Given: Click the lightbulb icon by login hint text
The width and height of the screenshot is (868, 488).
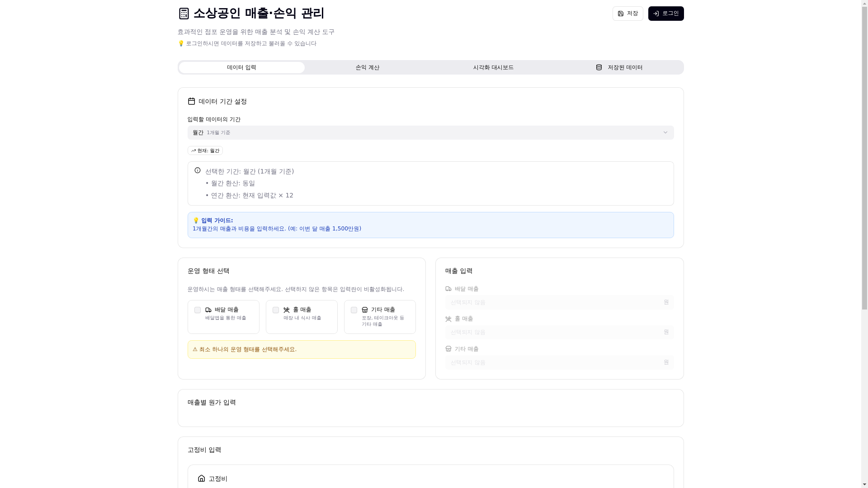Looking at the screenshot, I should 181,43.
